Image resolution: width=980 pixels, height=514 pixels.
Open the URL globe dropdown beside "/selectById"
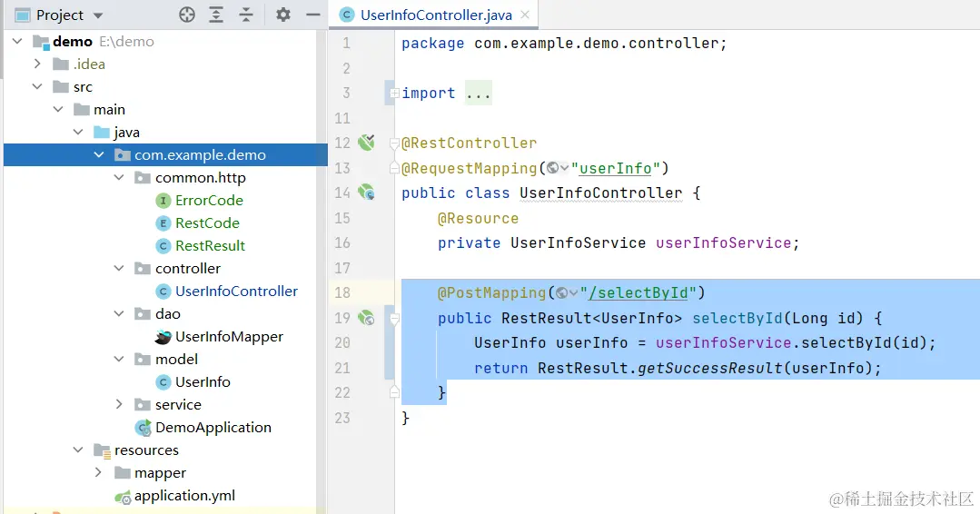[567, 293]
